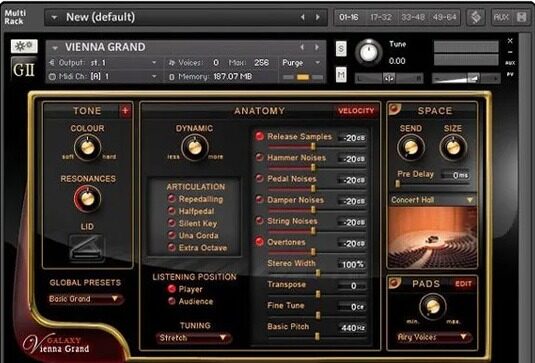Click the Send knob
535x363 pixels.
(411, 147)
